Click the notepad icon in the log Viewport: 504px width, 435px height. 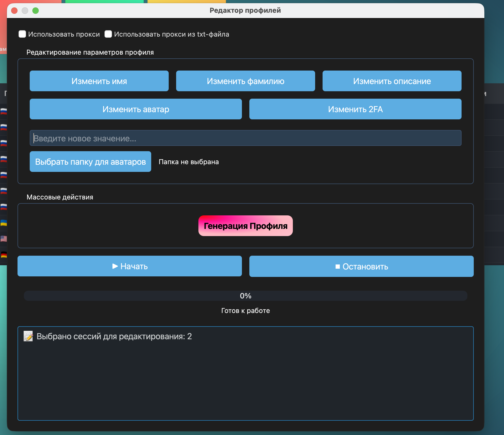(28, 336)
